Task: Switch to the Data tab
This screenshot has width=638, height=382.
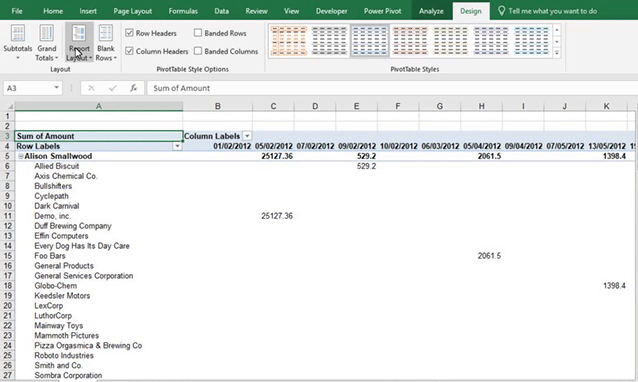Action: [x=221, y=11]
